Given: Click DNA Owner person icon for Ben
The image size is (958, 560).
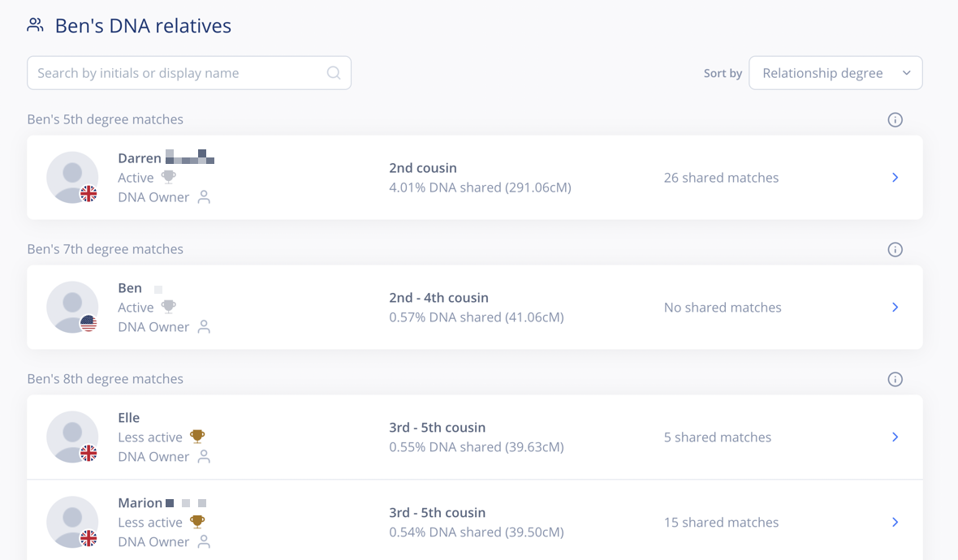Looking at the screenshot, I should click(204, 327).
